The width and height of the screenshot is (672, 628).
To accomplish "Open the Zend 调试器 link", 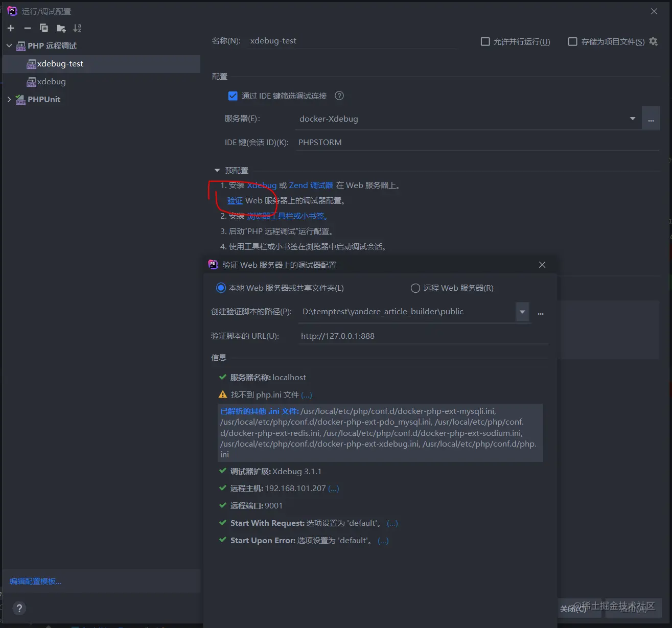I will (x=311, y=185).
